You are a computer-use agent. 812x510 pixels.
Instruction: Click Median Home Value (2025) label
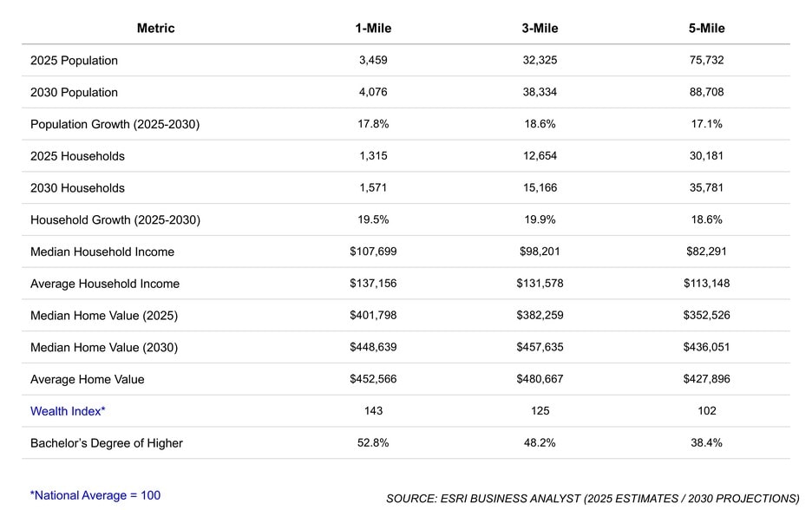click(104, 316)
